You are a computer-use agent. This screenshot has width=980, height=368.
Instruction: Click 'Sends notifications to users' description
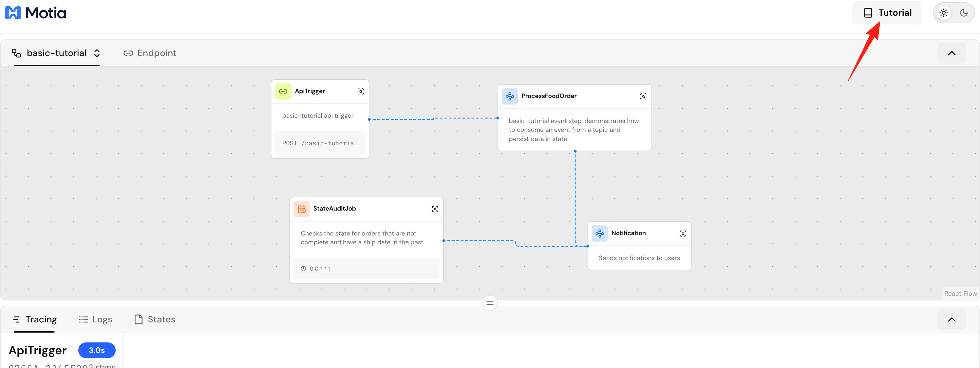(x=639, y=258)
